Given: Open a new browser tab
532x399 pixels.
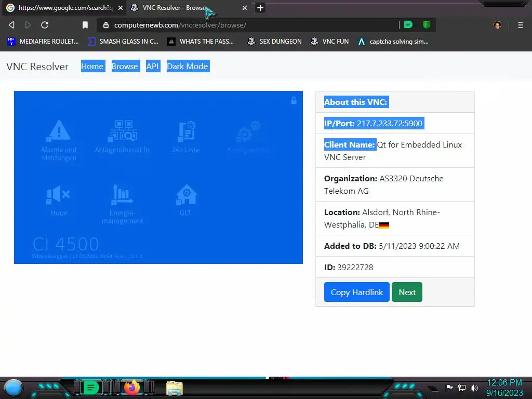Looking at the screenshot, I should click(260, 8).
